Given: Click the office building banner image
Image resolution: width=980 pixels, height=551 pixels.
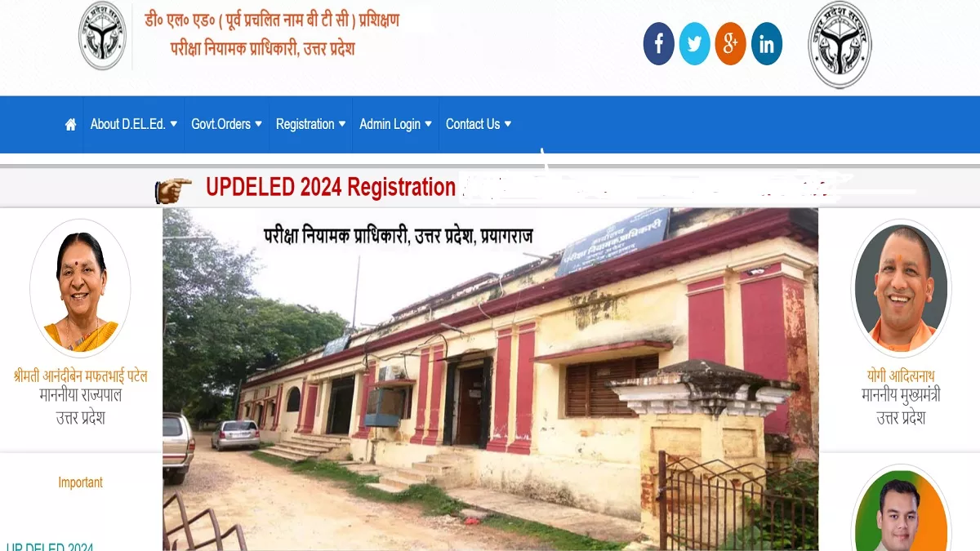Looking at the screenshot, I should point(490,379).
